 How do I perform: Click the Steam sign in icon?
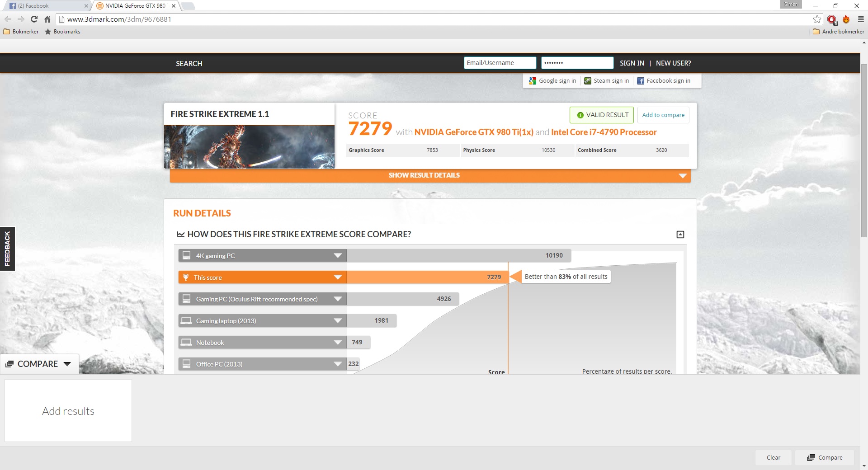588,81
